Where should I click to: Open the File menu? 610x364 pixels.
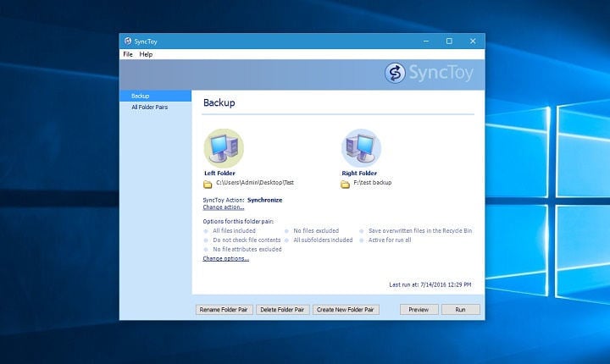pyautogui.click(x=128, y=54)
